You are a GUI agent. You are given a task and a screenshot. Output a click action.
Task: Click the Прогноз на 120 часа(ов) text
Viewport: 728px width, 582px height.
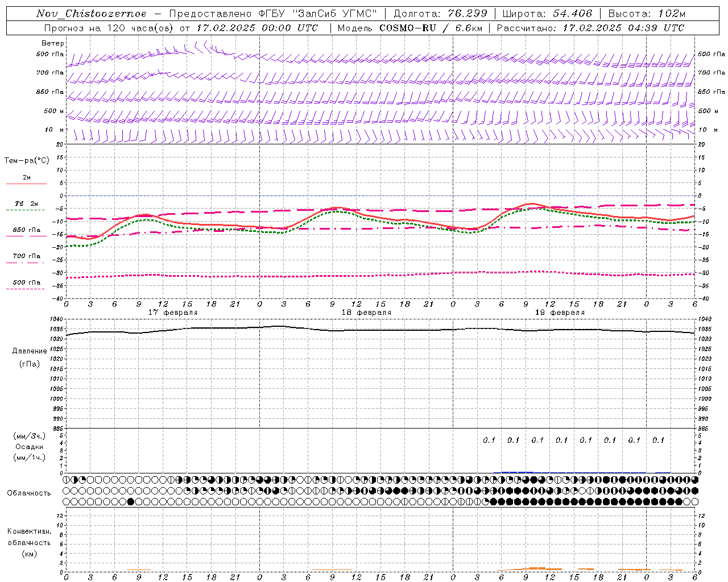(109, 28)
